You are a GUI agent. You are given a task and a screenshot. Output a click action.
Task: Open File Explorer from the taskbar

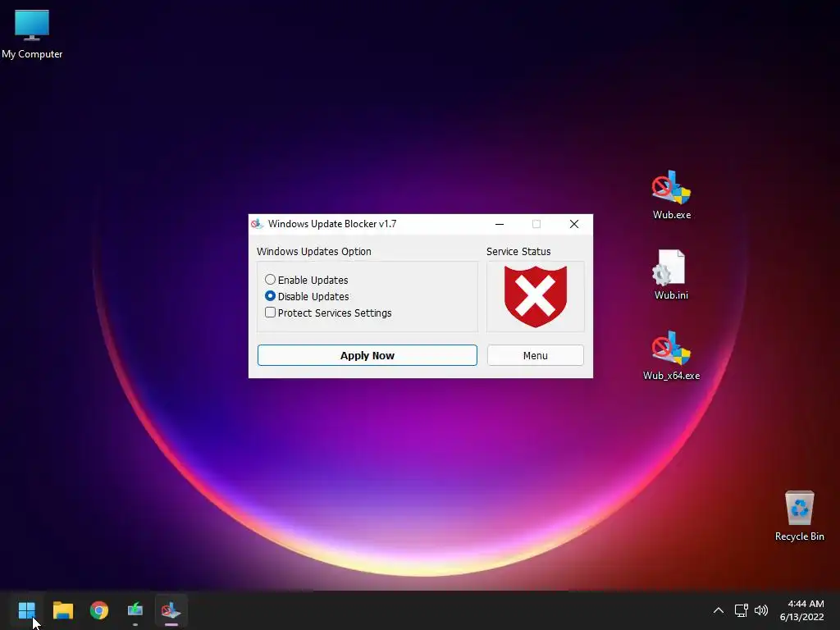(x=62, y=609)
